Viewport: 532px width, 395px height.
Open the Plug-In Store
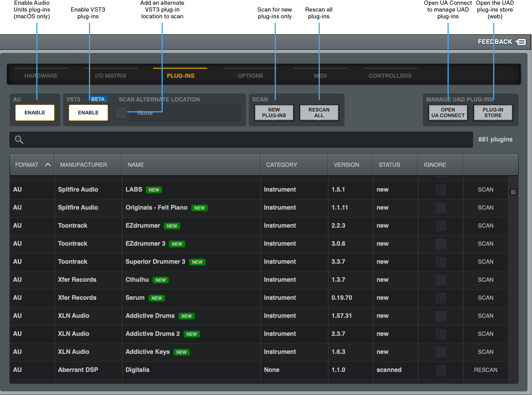[493, 113]
